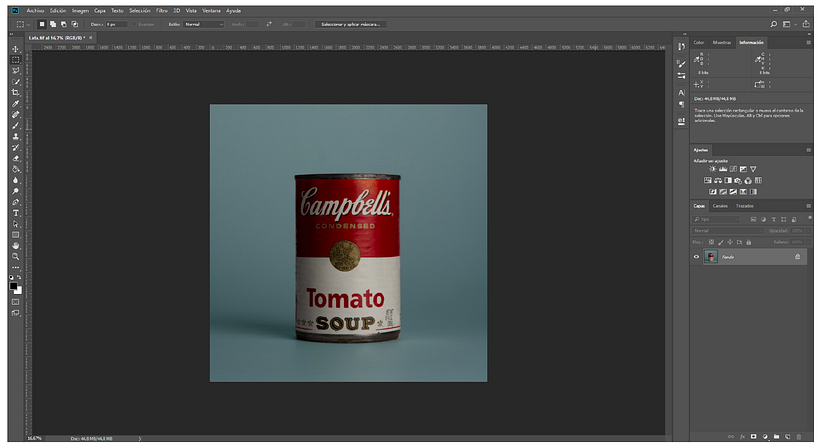This screenshot has height=448, width=820.
Task: Swap foreground and background colors
Action: [x=19, y=277]
